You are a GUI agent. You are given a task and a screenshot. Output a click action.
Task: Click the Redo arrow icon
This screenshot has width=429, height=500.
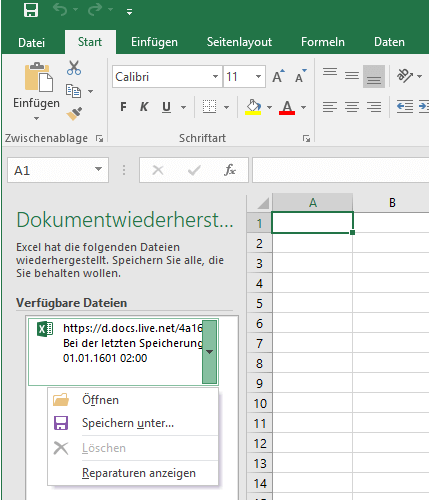(x=95, y=10)
